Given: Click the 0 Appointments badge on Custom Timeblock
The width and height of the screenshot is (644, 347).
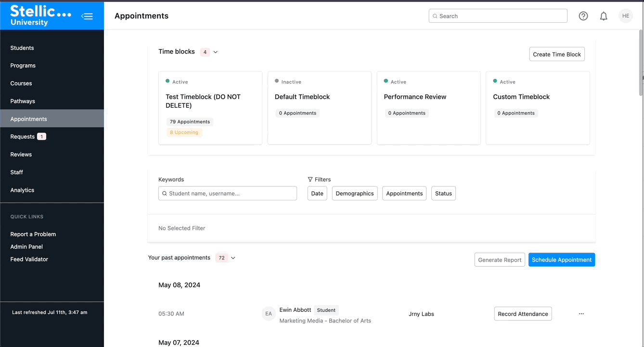Looking at the screenshot, I should 516,113.
